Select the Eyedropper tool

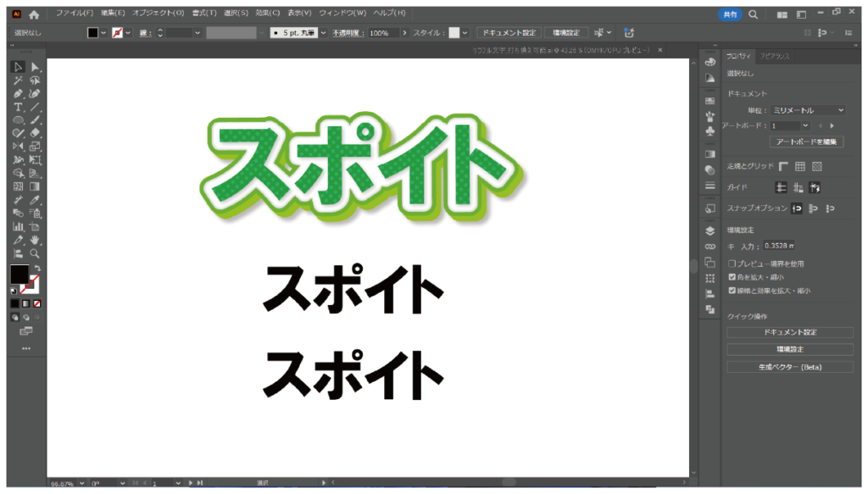click(x=35, y=200)
